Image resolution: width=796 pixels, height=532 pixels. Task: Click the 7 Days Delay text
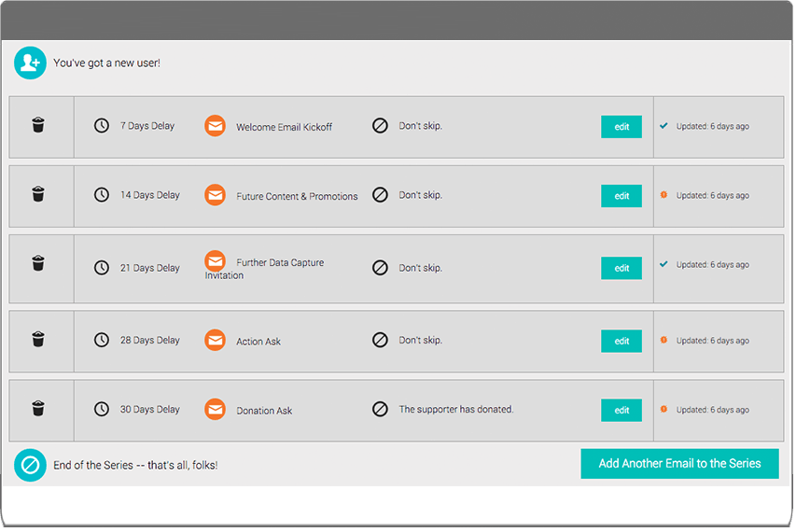click(x=147, y=125)
